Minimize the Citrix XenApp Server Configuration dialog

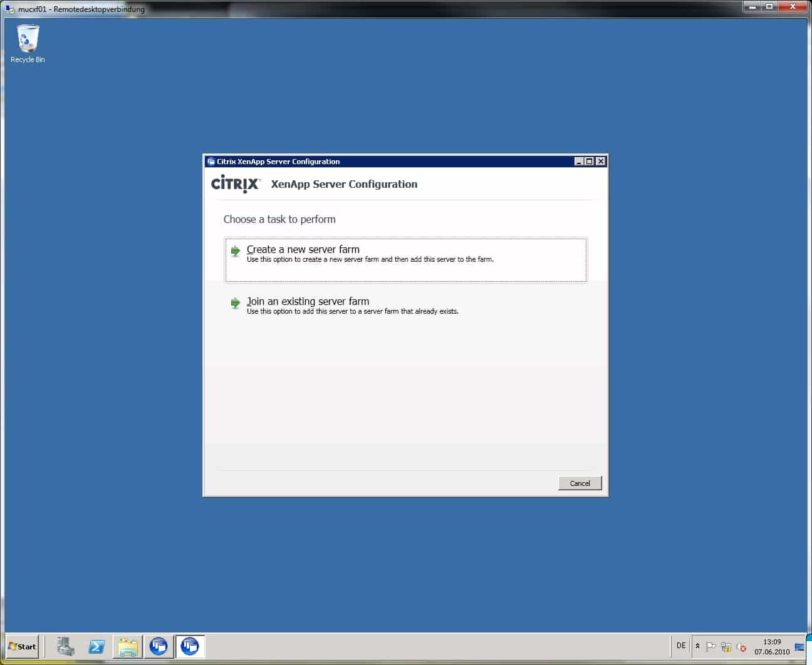(x=579, y=162)
